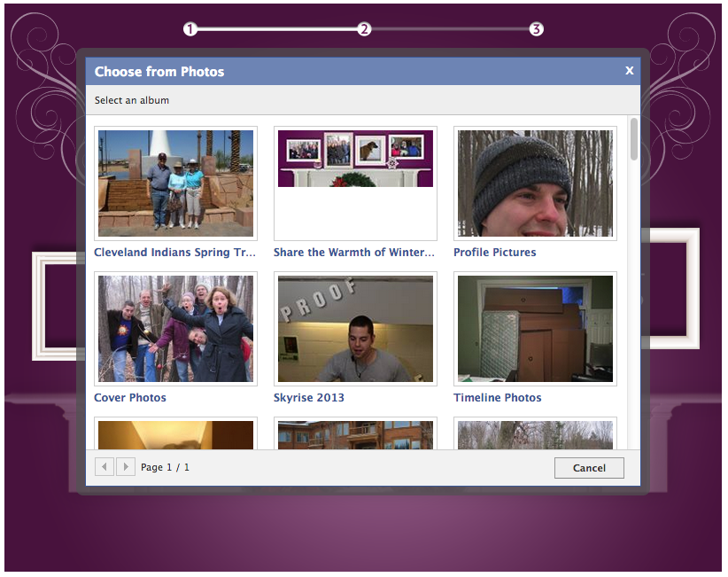Click the Skyrise 2013 link
Image resolution: width=728 pixels, height=577 pixels.
click(x=309, y=398)
